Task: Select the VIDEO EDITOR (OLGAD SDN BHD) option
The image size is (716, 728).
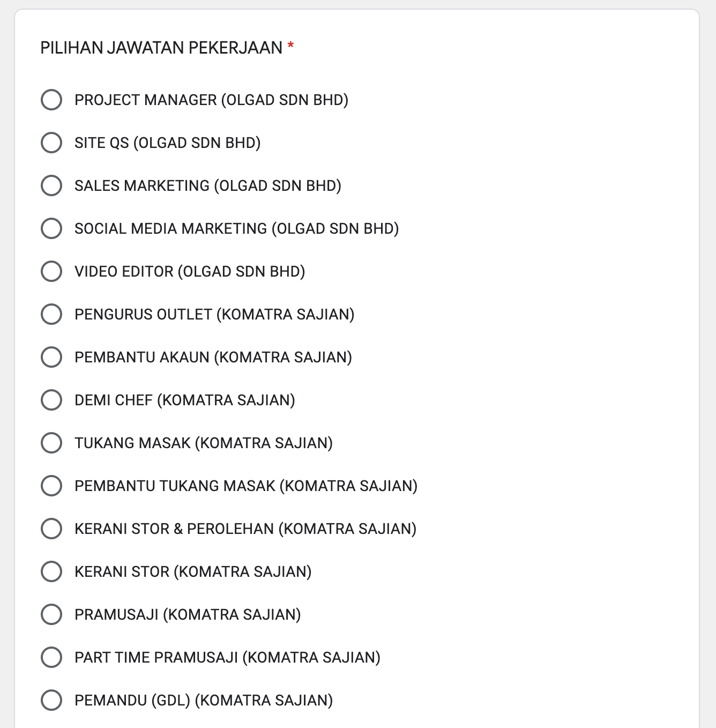Action: [51, 272]
